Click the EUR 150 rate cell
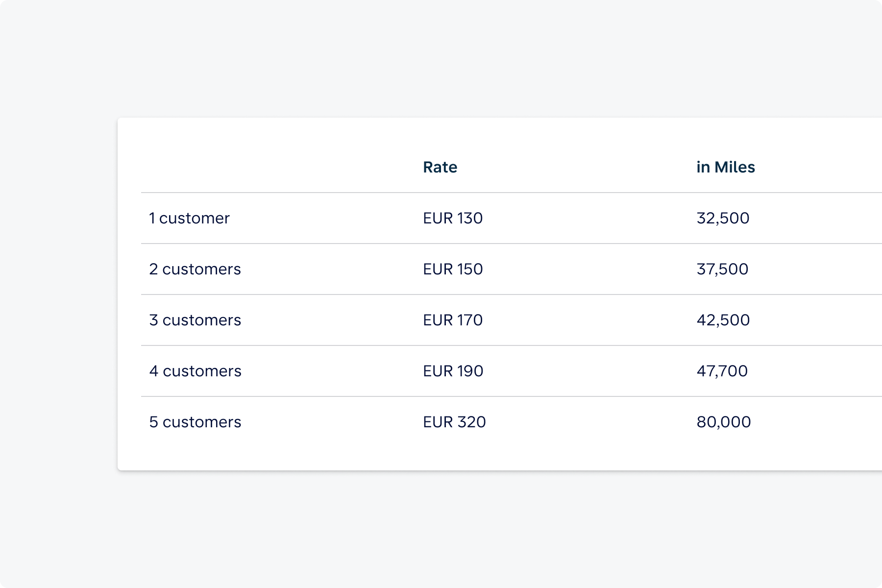The image size is (882, 588). coord(453,269)
